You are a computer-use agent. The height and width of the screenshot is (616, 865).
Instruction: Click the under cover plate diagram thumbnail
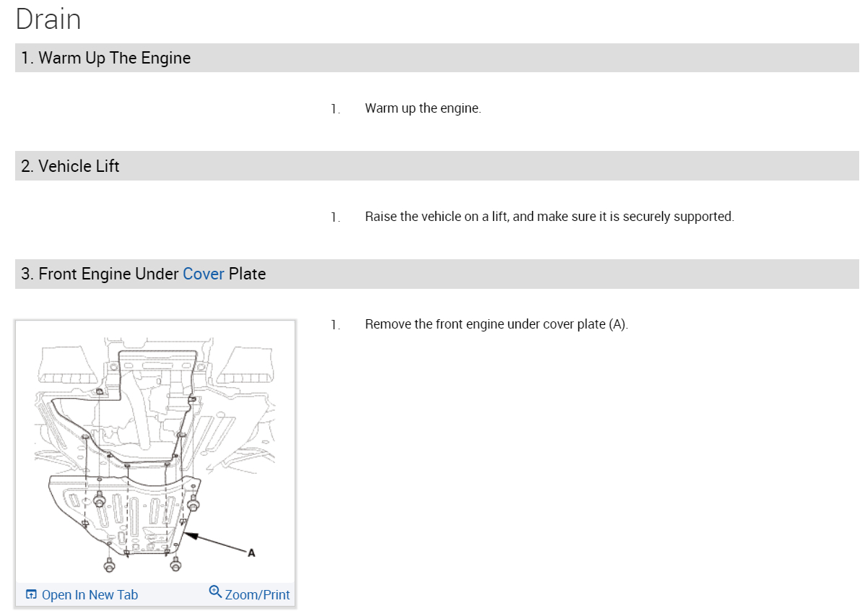tap(155, 451)
